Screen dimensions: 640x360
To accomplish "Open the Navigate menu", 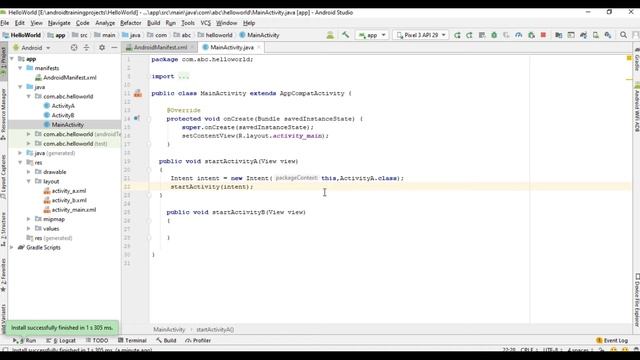I will pyautogui.click(x=59, y=23).
